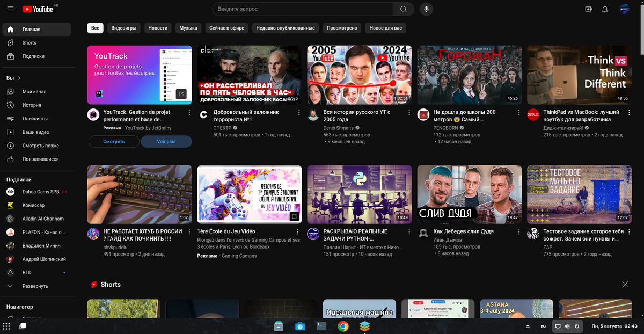This screenshot has width=644, height=334.
Task: Select Сейчас в эфире chip
Action: pos(227,28)
